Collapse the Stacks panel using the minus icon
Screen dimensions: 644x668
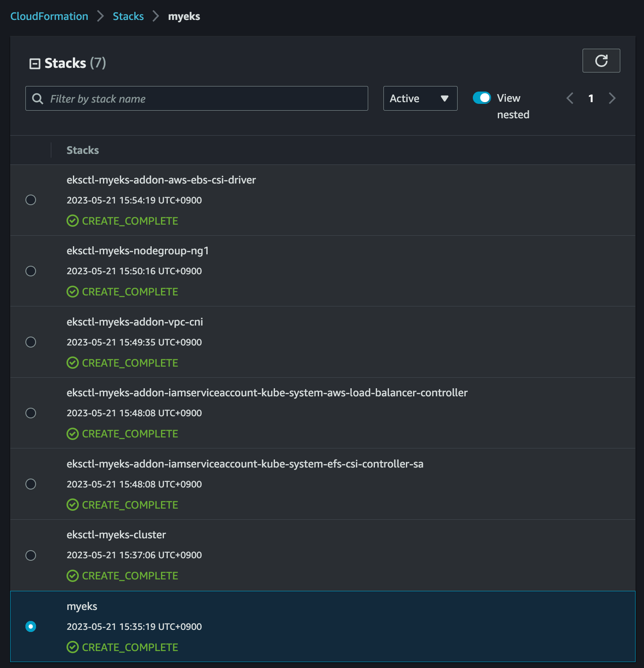(x=35, y=64)
